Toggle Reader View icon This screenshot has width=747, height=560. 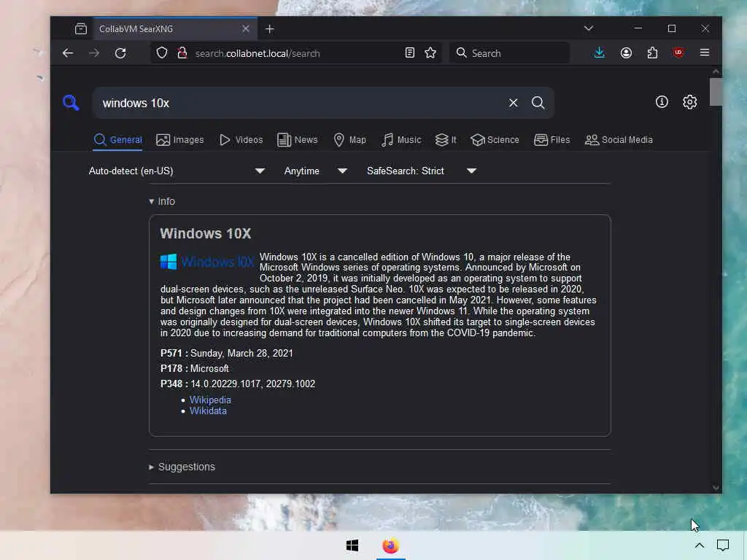[409, 52]
